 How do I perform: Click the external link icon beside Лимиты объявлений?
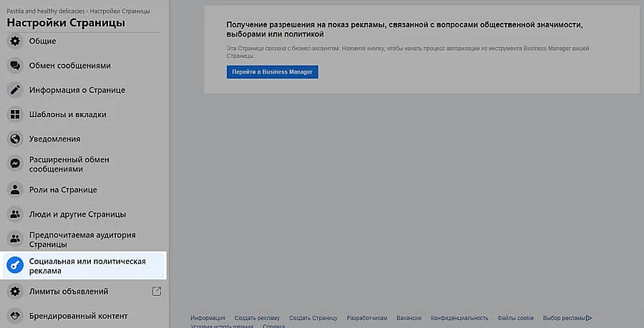tap(157, 292)
